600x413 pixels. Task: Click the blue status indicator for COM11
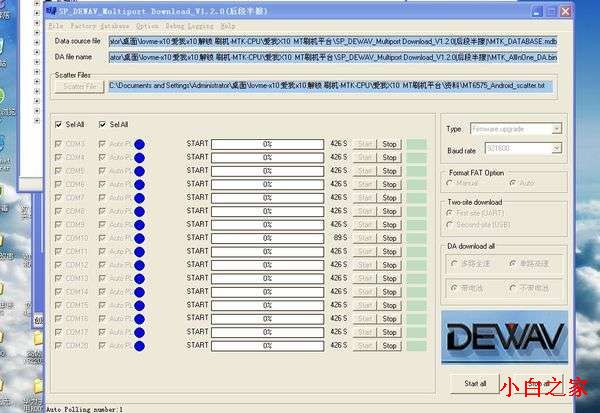[139, 251]
